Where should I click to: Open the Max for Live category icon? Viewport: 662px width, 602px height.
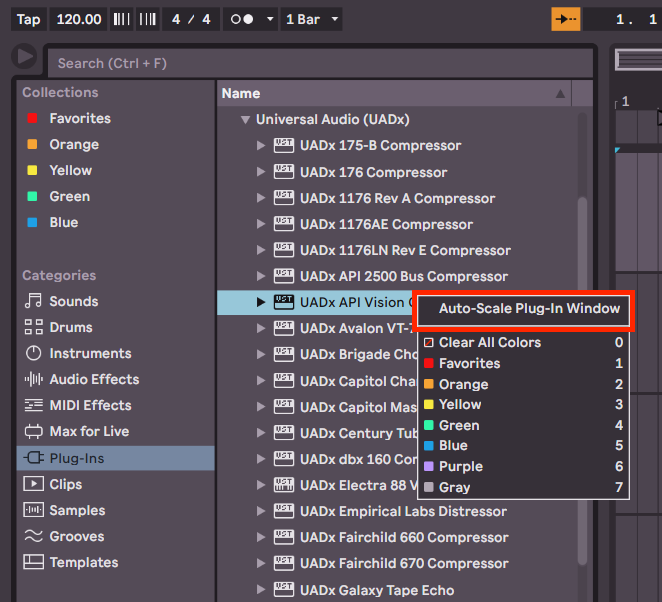click(x=33, y=431)
